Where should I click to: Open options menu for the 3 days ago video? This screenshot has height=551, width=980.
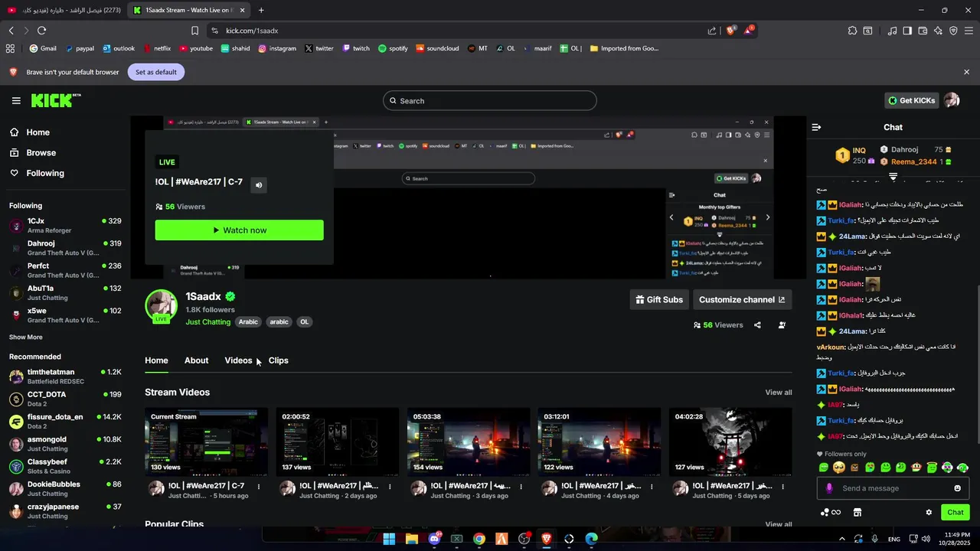tap(521, 487)
